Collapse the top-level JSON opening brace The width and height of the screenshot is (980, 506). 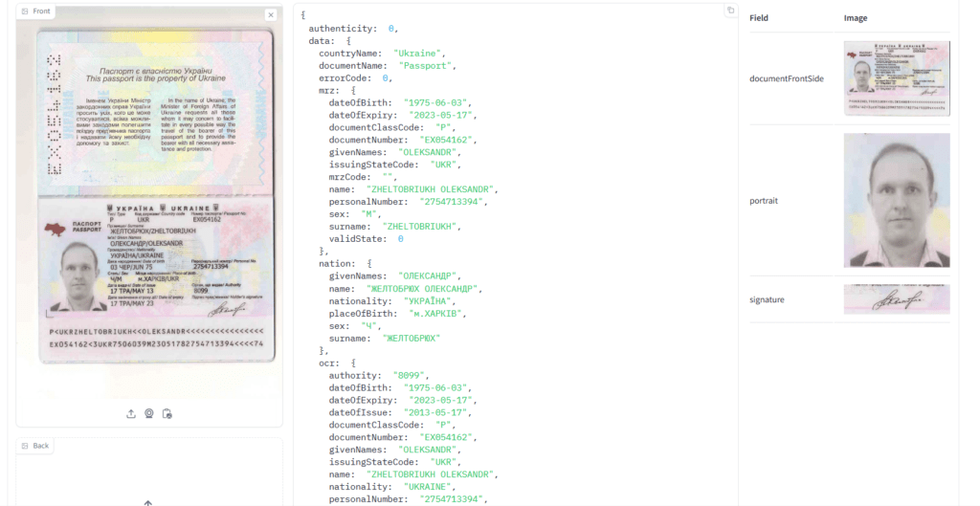coord(303,16)
